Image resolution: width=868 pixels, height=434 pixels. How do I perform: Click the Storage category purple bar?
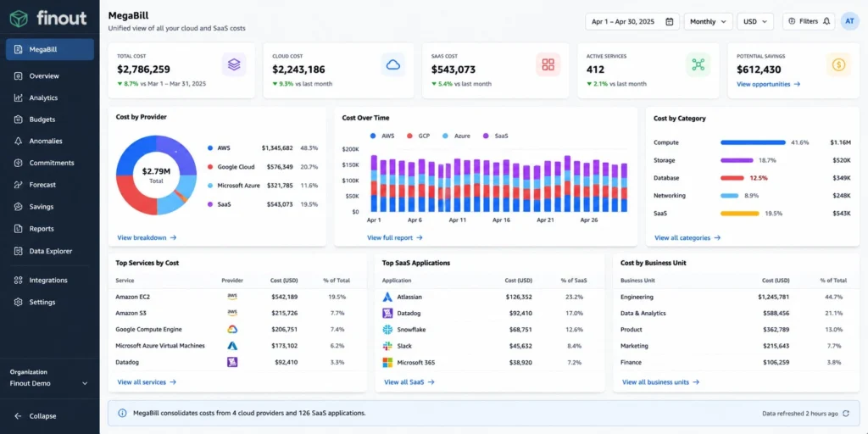pyautogui.click(x=737, y=160)
